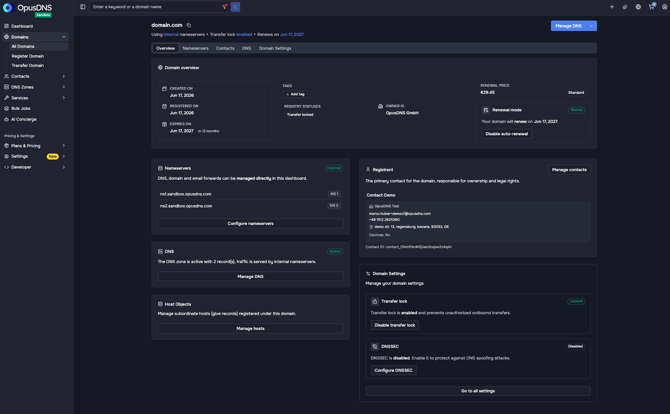Switch to the Domain Settings tab
The height and width of the screenshot is (414, 670).
(275, 48)
